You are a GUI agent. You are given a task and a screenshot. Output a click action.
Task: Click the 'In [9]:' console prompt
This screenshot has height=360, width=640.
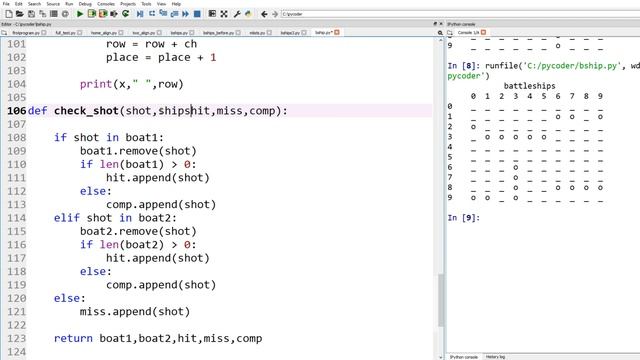(x=464, y=218)
